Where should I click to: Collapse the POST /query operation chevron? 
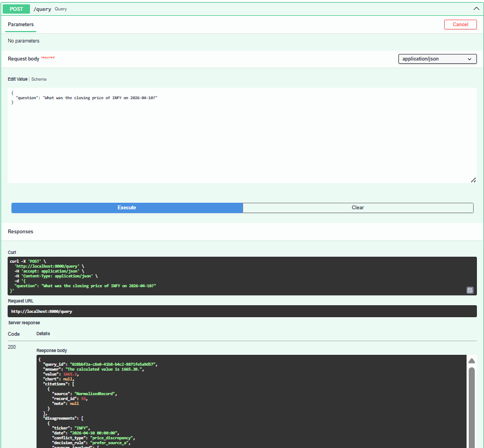[476, 9]
